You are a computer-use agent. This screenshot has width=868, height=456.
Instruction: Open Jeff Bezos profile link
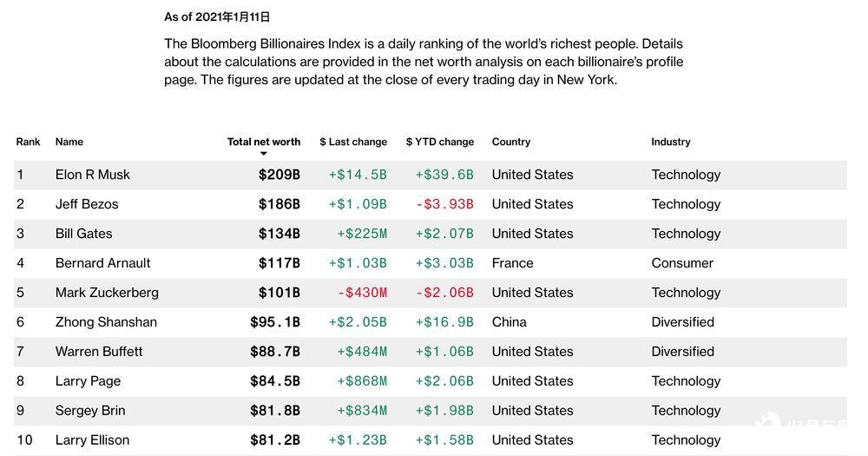[x=87, y=204]
